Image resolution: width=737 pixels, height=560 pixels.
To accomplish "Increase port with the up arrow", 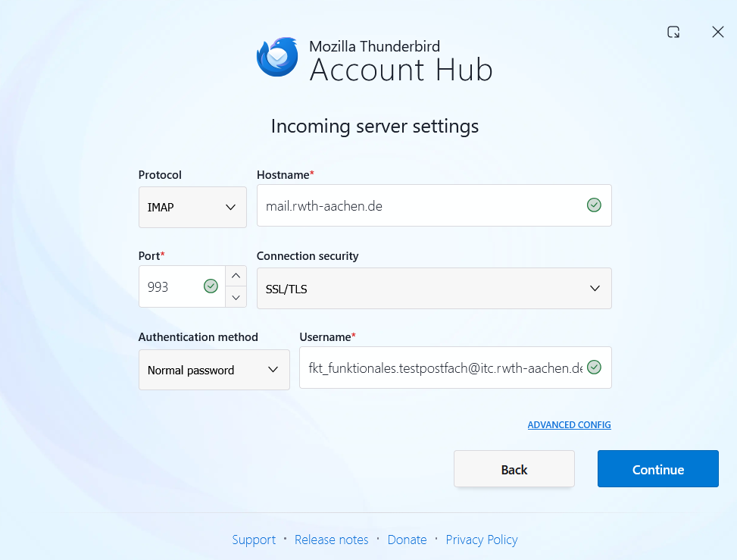I will (x=236, y=276).
